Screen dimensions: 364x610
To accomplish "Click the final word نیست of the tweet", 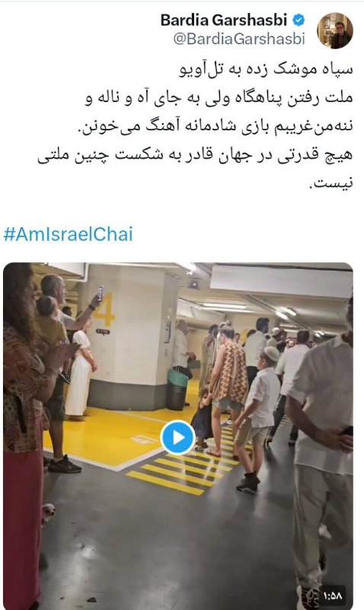I will coord(330,184).
